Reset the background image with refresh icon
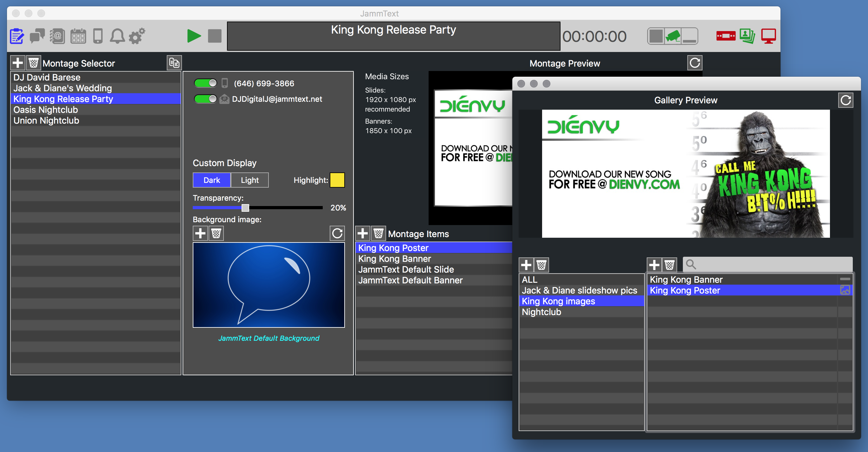Viewport: 868px width, 452px height. [337, 233]
